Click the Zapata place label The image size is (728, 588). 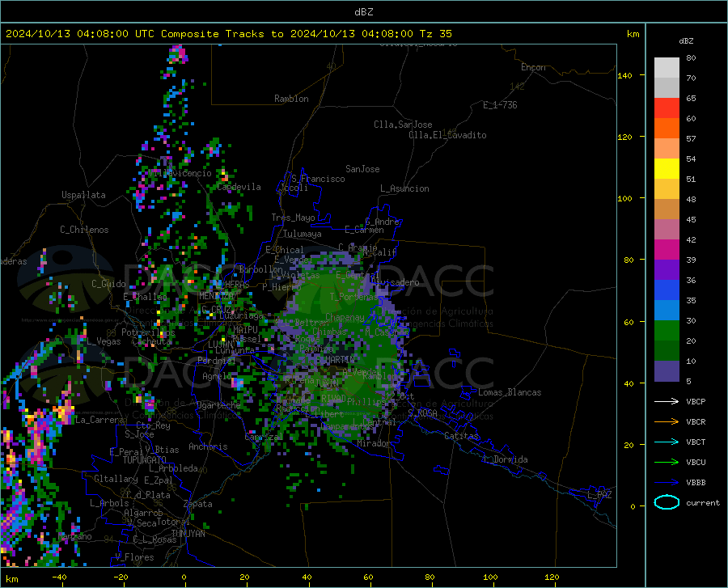coord(198,504)
